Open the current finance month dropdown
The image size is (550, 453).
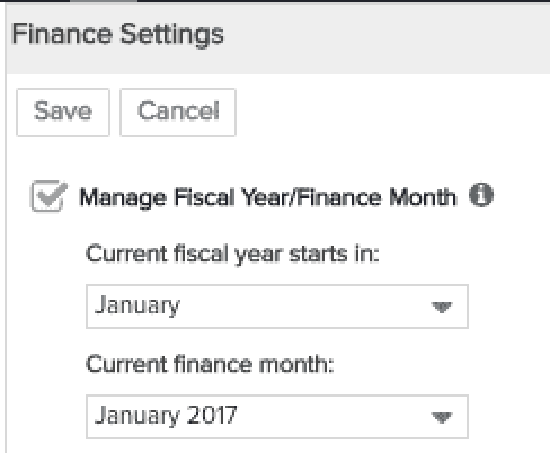pyautogui.click(x=277, y=417)
